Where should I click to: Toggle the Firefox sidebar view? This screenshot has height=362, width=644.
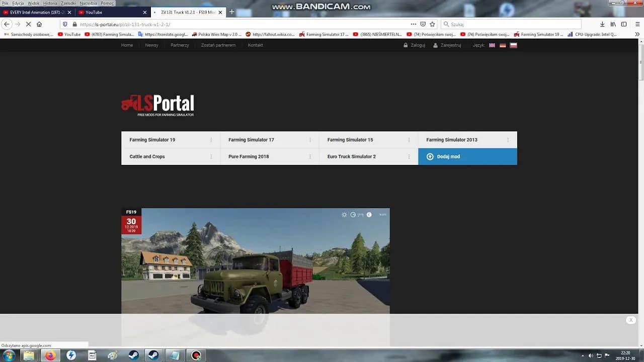pos(624,24)
